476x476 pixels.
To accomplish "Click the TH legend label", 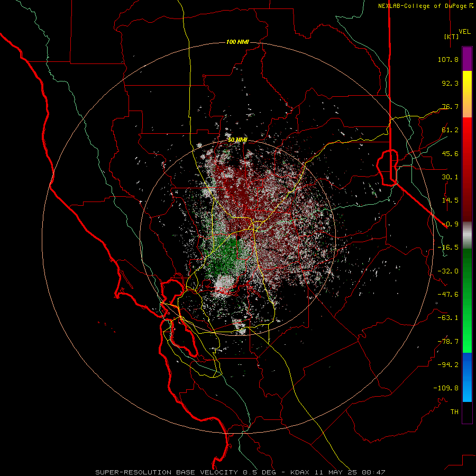I will (454, 412).
